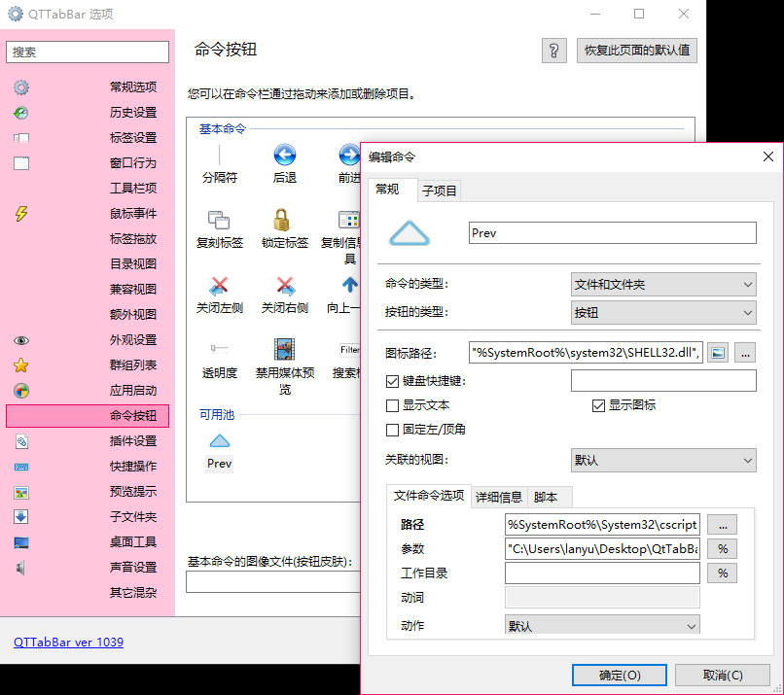Click the speaker icon for 声音设置
The height and width of the screenshot is (695, 784).
coord(20,568)
